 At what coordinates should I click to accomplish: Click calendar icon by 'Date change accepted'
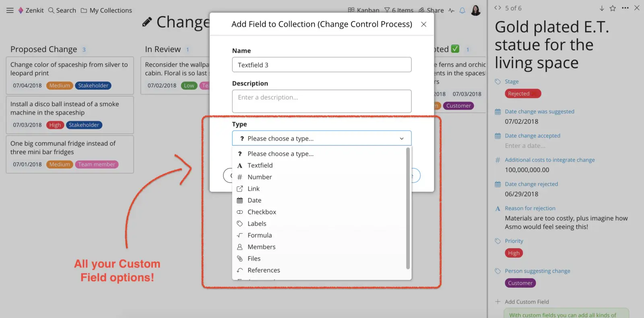[497, 136]
